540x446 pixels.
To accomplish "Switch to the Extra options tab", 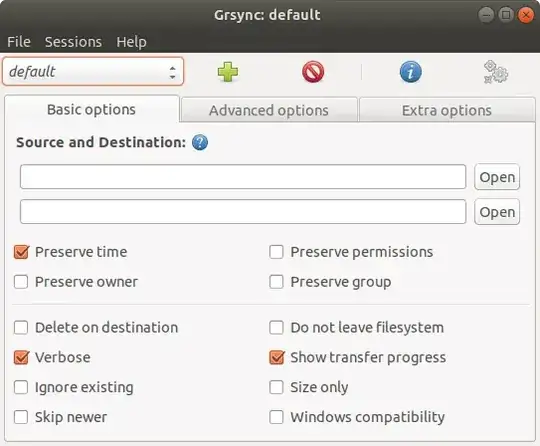I will coord(447,111).
